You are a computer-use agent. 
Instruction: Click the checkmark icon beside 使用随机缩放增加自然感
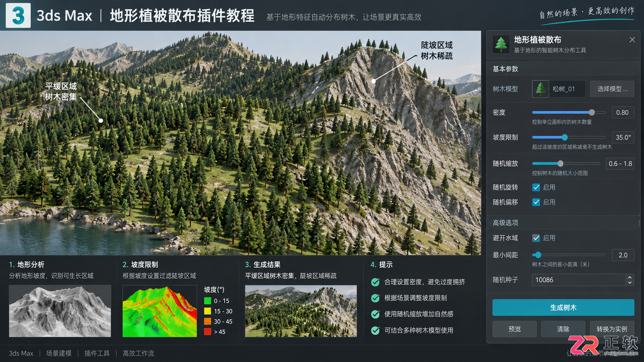[375, 314]
